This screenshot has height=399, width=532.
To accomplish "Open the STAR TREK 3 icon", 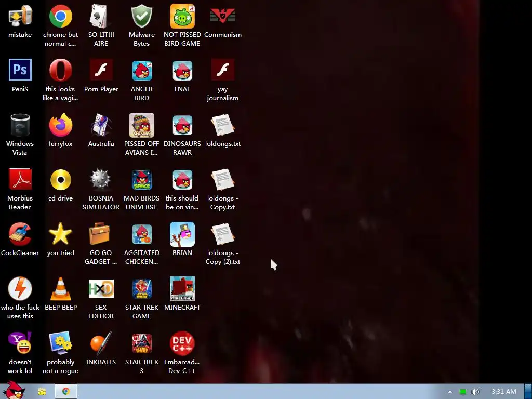I will point(142,343).
